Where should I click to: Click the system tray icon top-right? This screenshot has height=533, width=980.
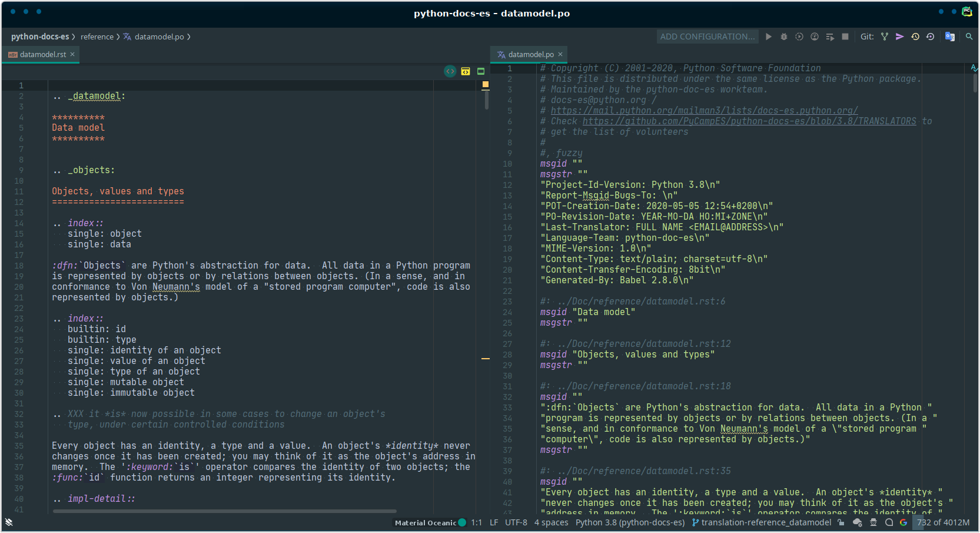click(x=967, y=12)
